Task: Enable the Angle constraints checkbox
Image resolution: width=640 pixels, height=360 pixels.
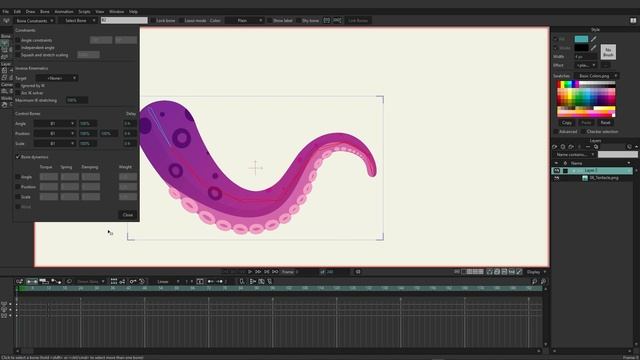Action: (x=18, y=40)
